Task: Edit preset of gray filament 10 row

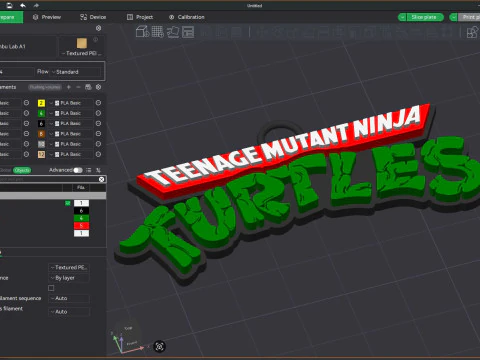Action: tap(98, 144)
